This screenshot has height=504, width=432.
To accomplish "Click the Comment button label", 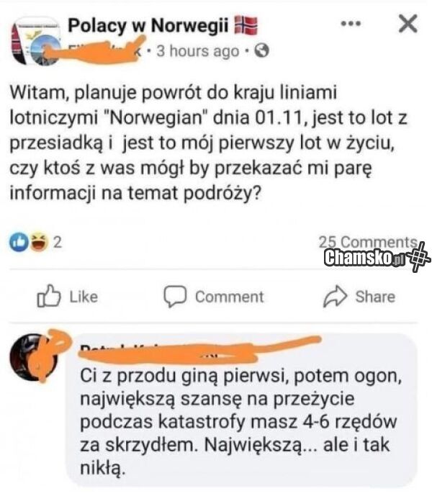I will [x=230, y=297].
